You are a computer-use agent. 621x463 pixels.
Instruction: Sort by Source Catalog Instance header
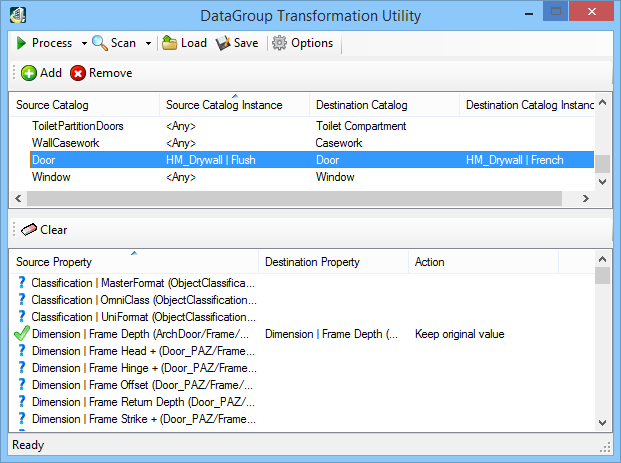click(234, 105)
